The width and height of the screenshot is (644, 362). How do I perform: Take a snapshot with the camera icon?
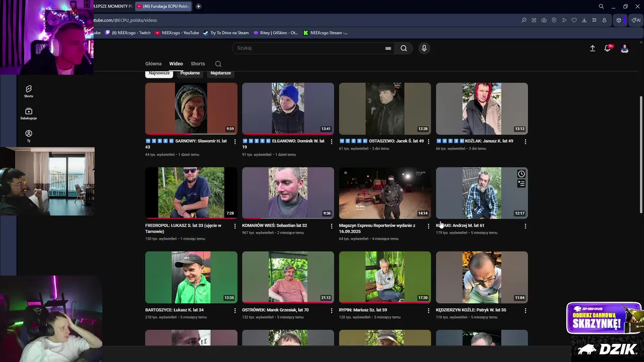(x=544, y=20)
